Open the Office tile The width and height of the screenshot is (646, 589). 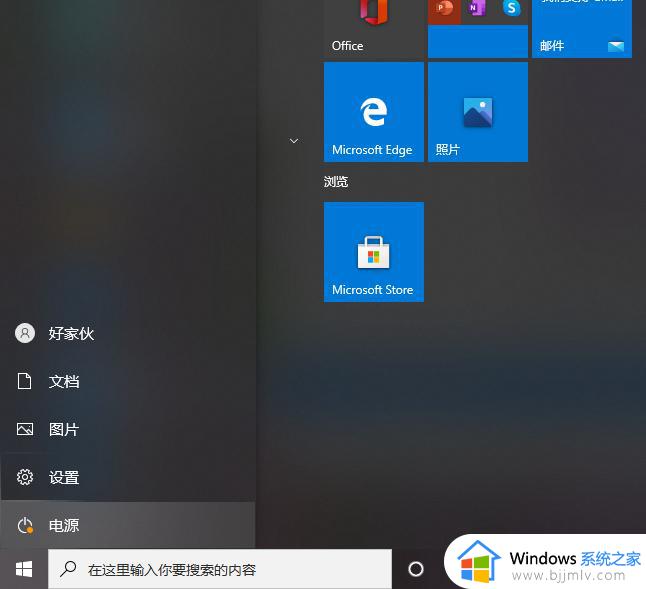tap(374, 29)
